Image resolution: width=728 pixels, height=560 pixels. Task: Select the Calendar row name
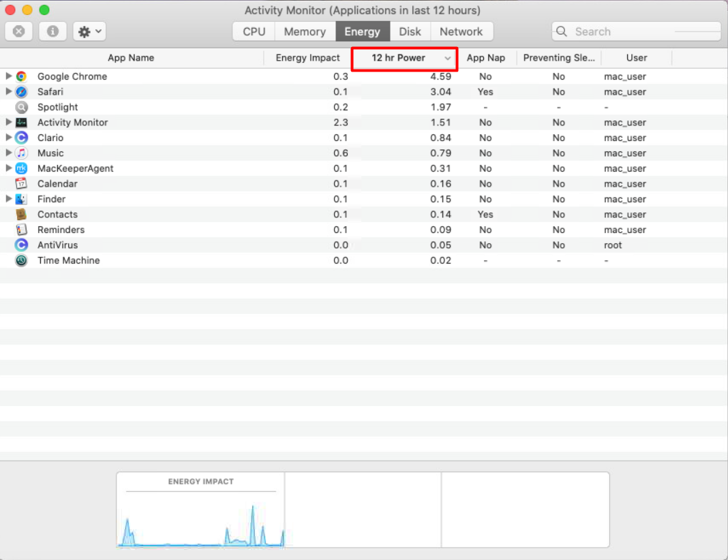pos(57,184)
